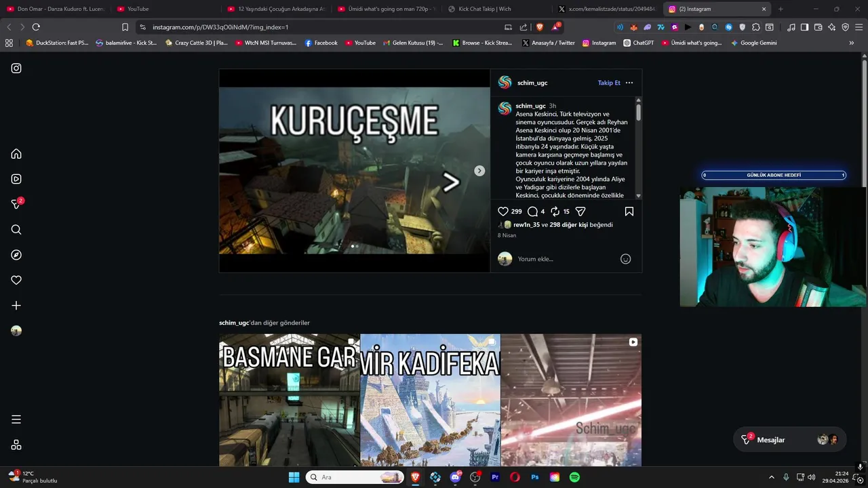Open notifications heart in sidebar
The image size is (868, 488).
pos(16,280)
